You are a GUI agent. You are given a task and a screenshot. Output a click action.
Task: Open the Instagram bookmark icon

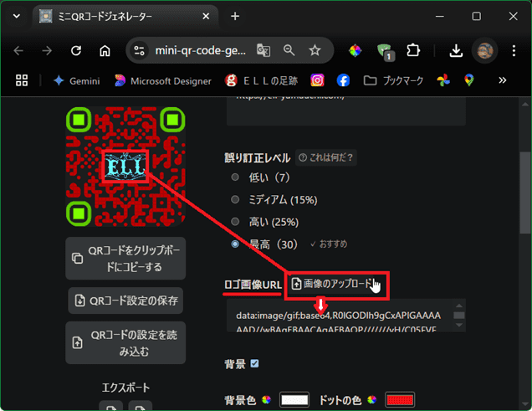317,80
